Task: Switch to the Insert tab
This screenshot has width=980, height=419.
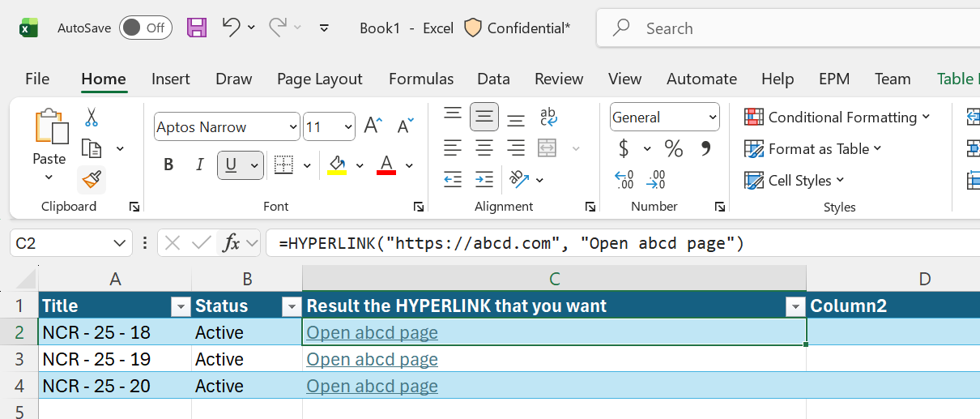Action: coord(171,79)
